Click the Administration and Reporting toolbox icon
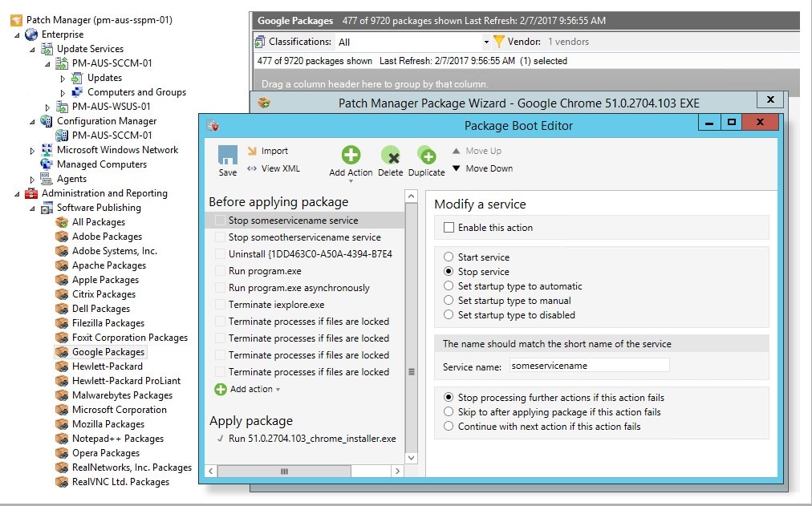Screen dimensions: 812x506 [x=31, y=193]
